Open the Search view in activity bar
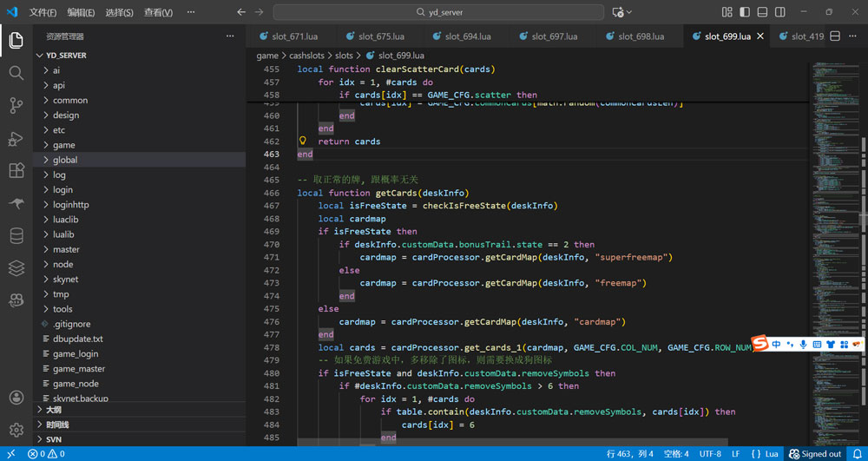 16,73
